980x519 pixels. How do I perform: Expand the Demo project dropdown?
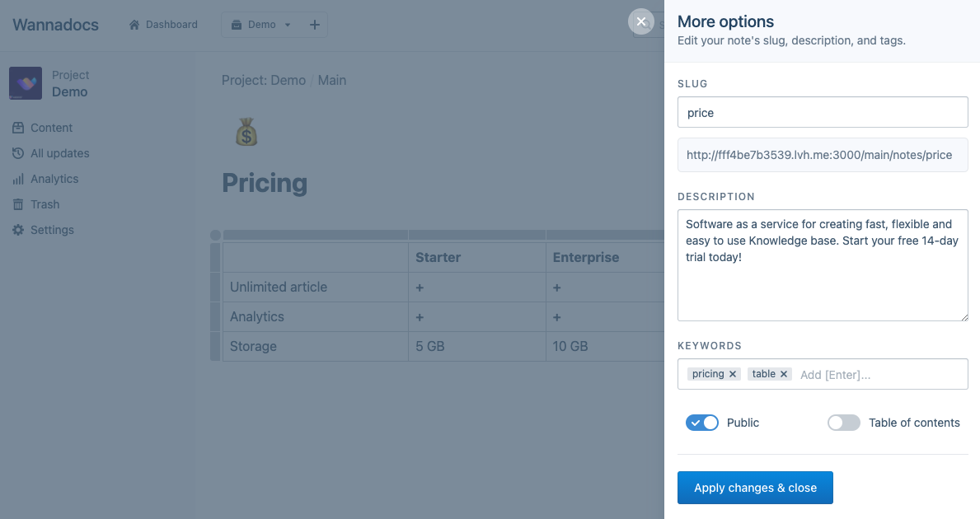coord(288,25)
